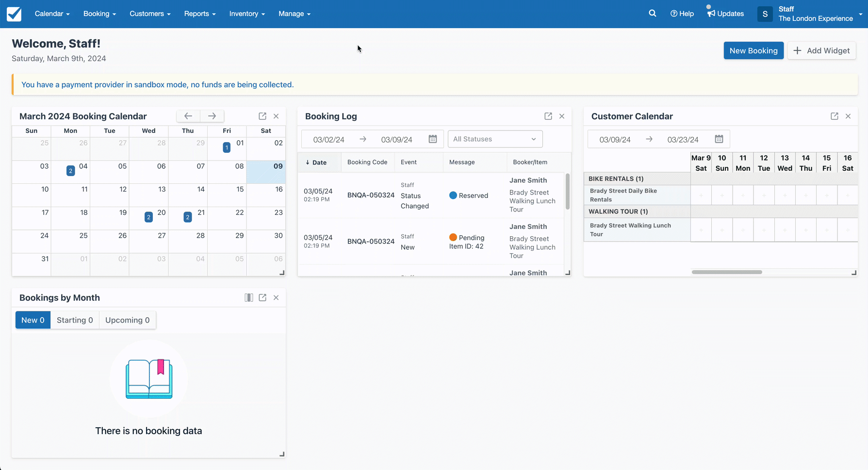View Updates announcements
The image size is (868, 470).
[725, 14]
